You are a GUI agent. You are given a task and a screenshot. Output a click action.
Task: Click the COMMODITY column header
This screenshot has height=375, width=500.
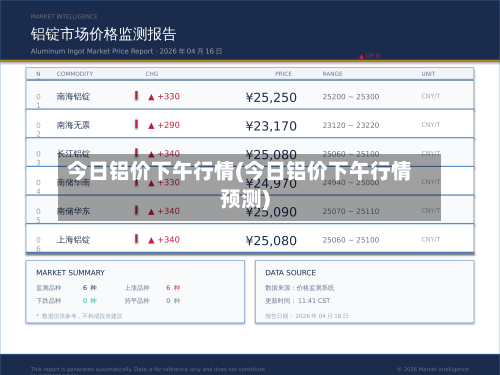(x=75, y=74)
